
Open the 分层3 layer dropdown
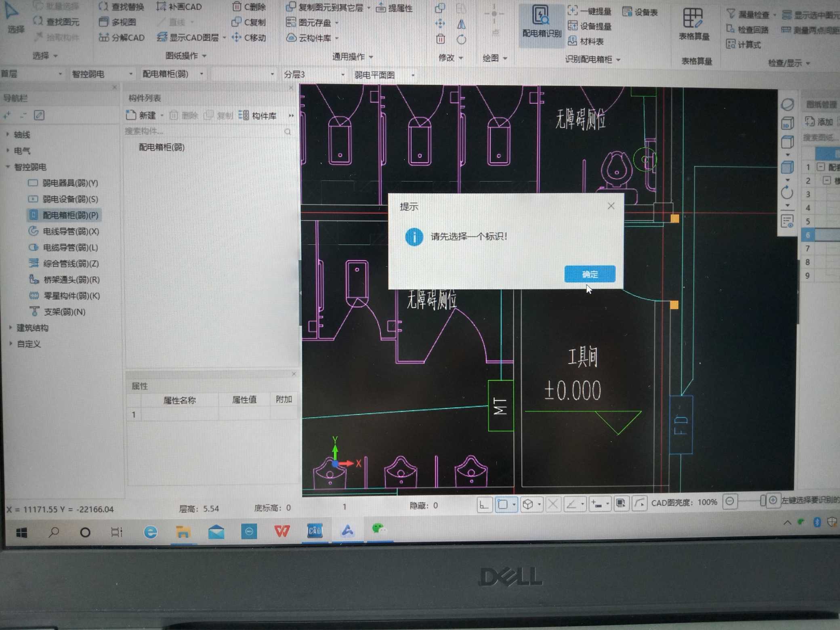click(x=314, y=75)
